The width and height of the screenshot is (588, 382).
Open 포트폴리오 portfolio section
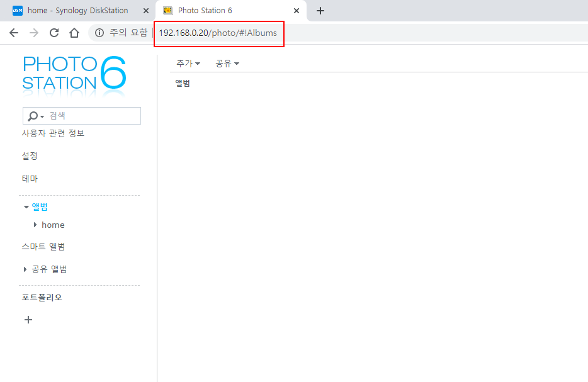42,298
